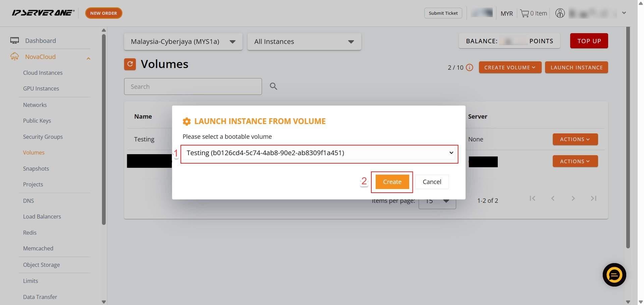Open Cloud Instances in sidebar
644x305 pixels.
[43, 73]
